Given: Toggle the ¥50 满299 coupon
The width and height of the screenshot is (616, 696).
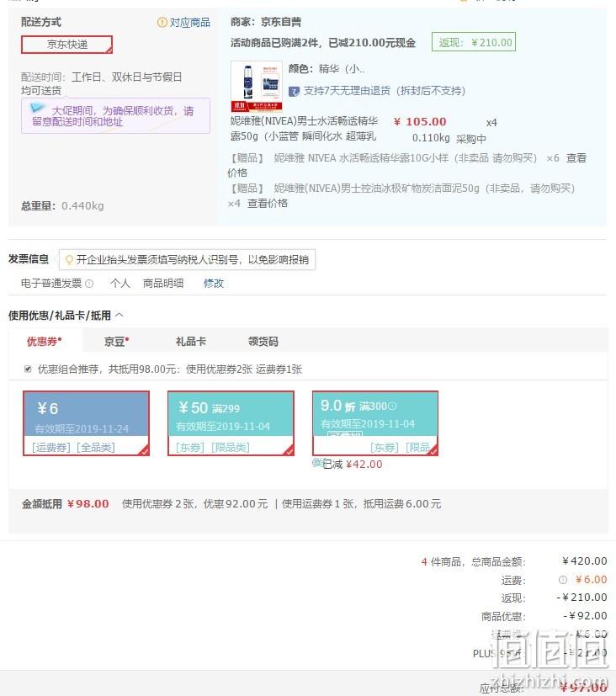Looking at the screenshot, I should point(231,423).
